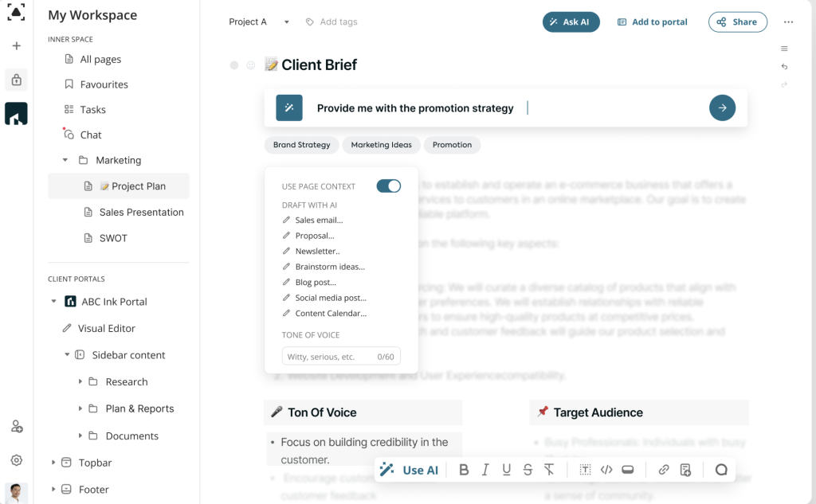Apply italic formatting

pos(485,471)
